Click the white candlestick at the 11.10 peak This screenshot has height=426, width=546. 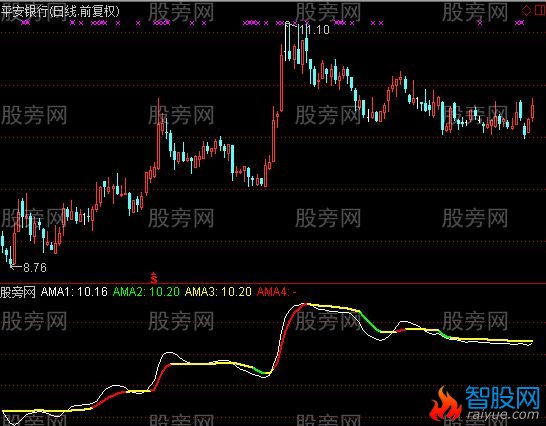[287, 41]
